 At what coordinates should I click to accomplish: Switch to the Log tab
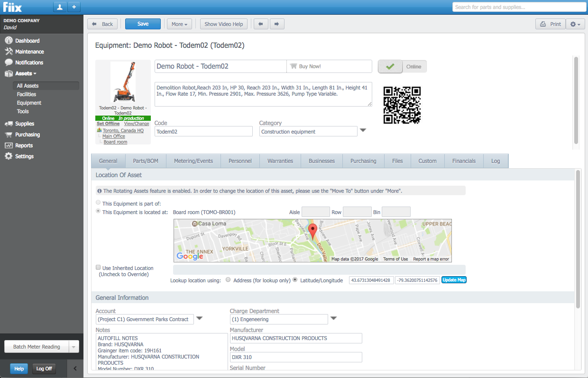coord(496,161)
